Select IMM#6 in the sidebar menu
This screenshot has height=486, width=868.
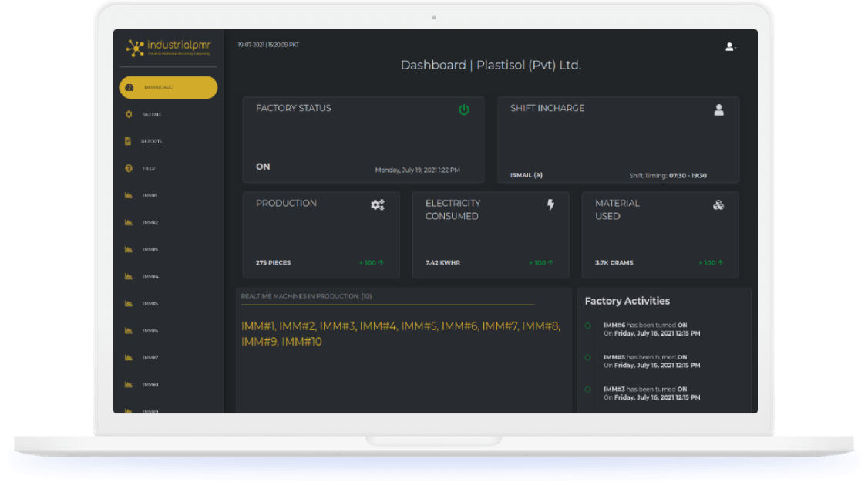150,331
